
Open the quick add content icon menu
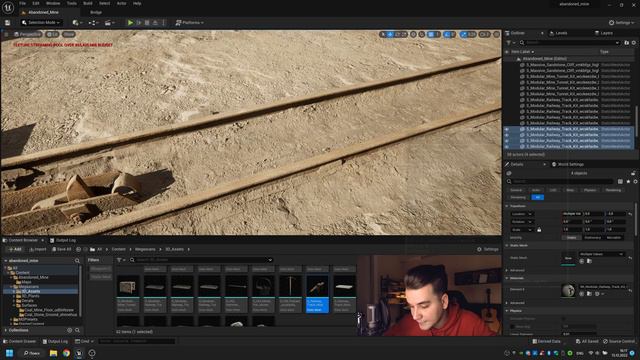point(76,23)
